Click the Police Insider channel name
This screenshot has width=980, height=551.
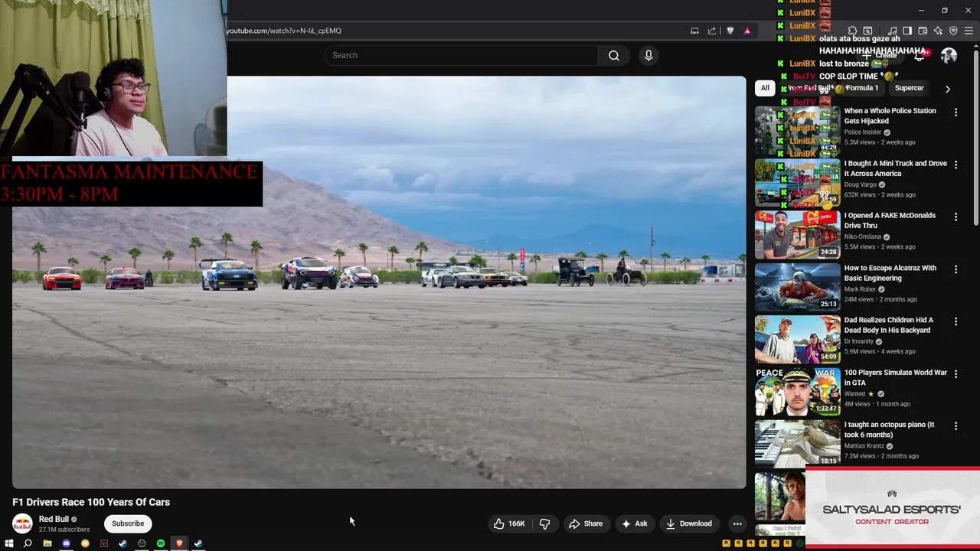tap(862, 132)
